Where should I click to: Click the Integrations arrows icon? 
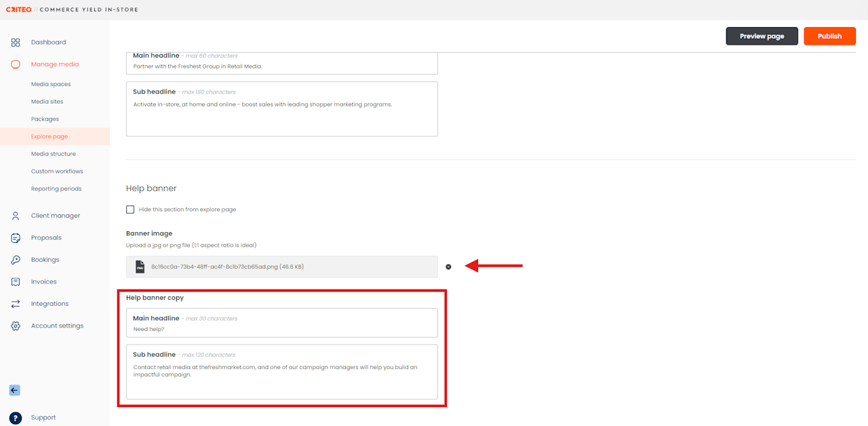click(16, 304)
